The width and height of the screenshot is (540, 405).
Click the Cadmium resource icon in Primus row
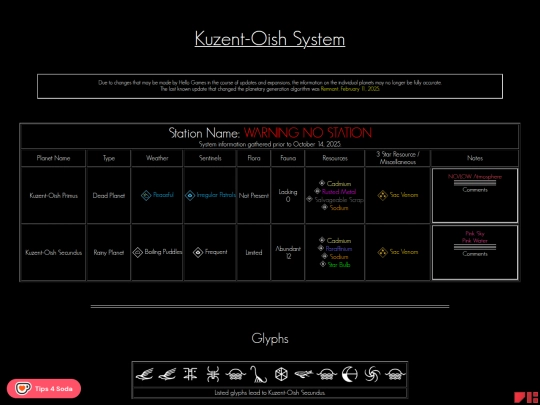point(322,183)
